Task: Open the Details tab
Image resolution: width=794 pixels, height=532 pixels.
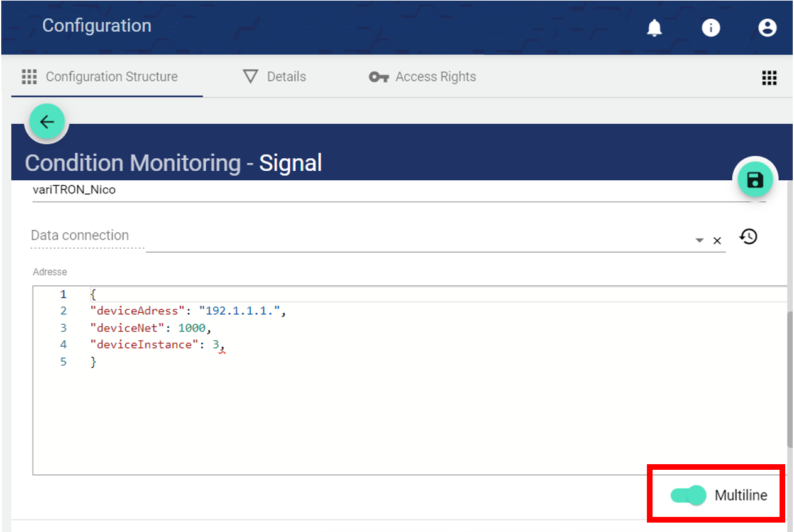Action: (275, 77)
